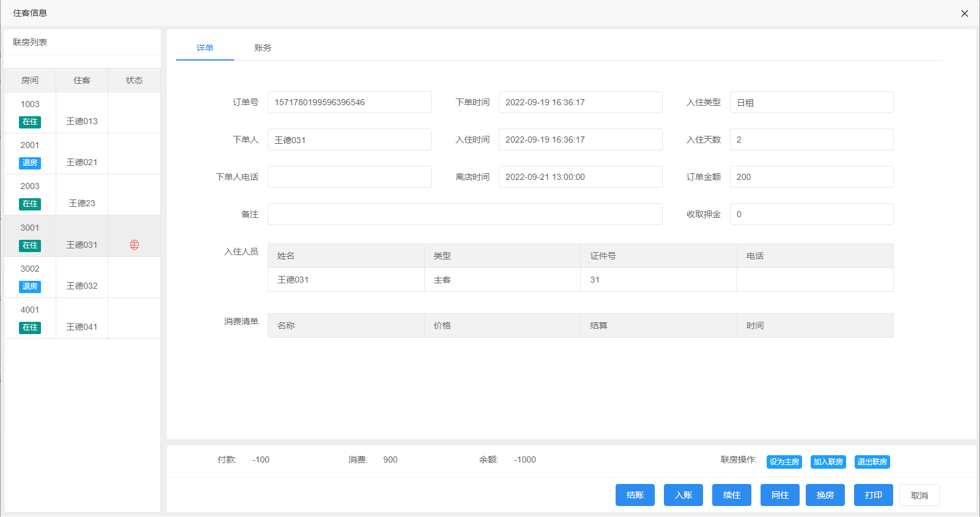
Task: Click the 入住类型 field showing 日租
Action: [x=812, y=102]
